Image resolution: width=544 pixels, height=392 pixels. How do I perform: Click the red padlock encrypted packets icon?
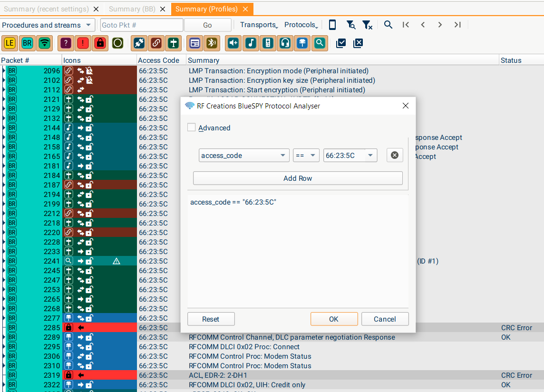tap(100, 43)
